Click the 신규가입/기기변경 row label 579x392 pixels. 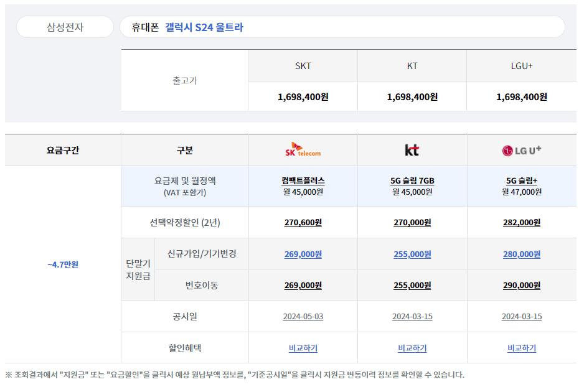click(202, 254)
